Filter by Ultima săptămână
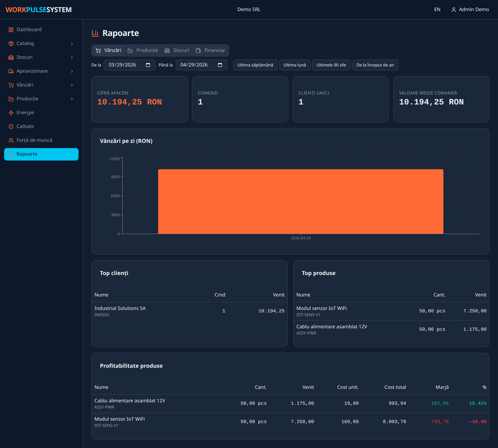 (255, 65)
